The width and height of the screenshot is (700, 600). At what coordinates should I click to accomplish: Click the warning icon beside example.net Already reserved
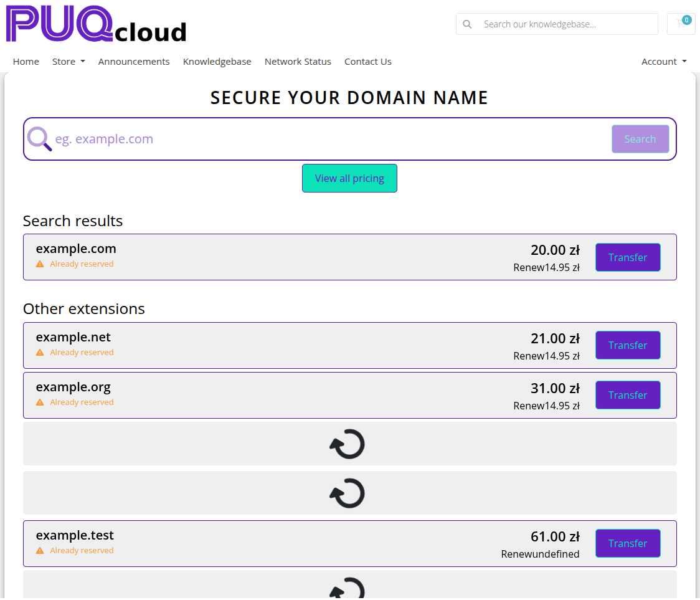click(x=40, y=352)
